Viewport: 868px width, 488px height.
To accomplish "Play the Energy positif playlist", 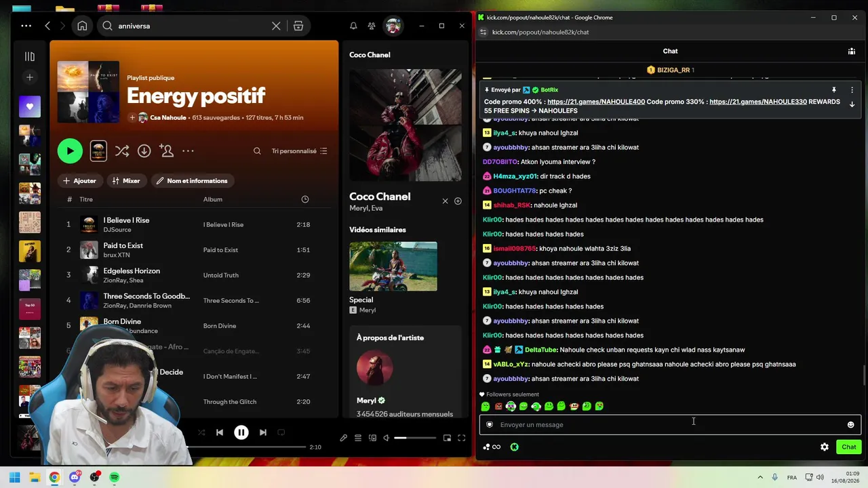I will (70, 150).
